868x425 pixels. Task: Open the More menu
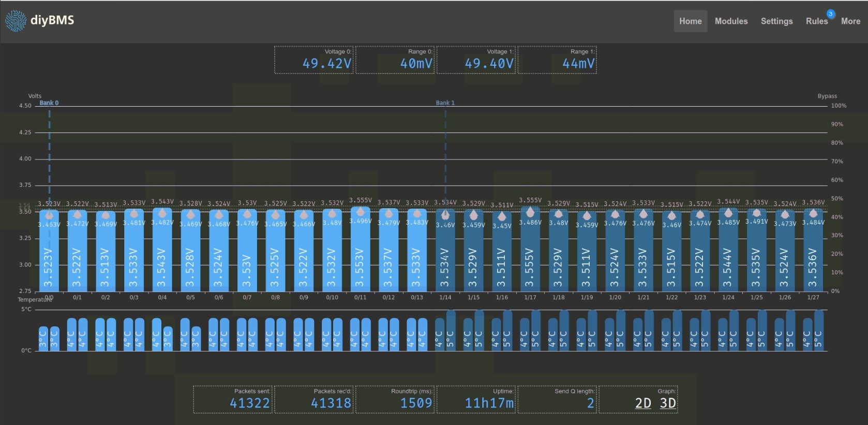pyautogui.click(x=850, y=21)
